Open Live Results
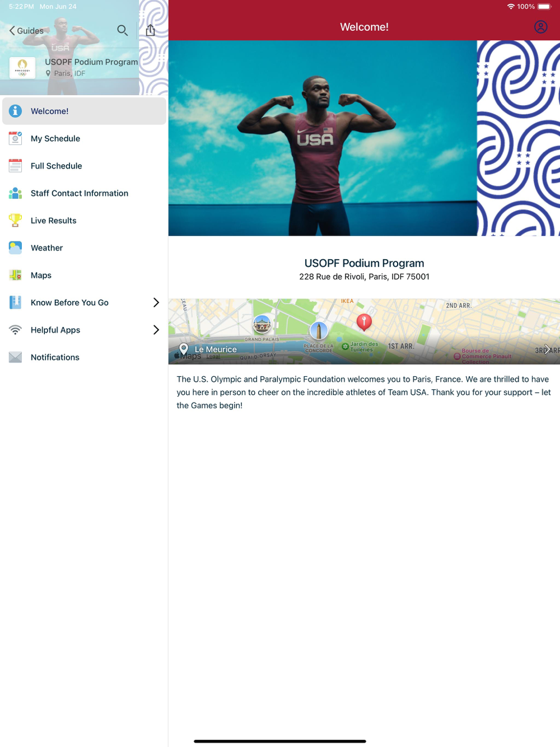Image resolution: width=560 pixels, height=747 pixels. pos(84,221)
